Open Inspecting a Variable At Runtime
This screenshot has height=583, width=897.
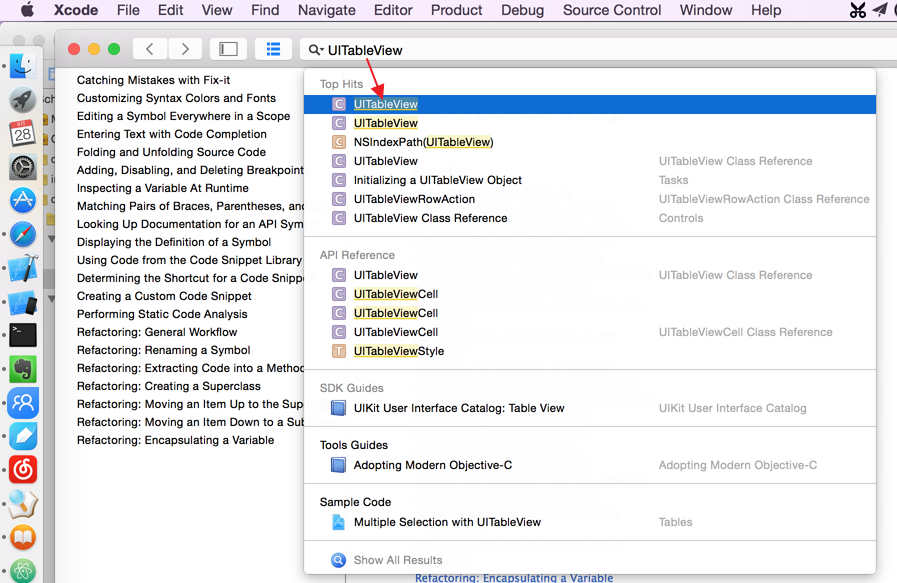click(162, 188)
